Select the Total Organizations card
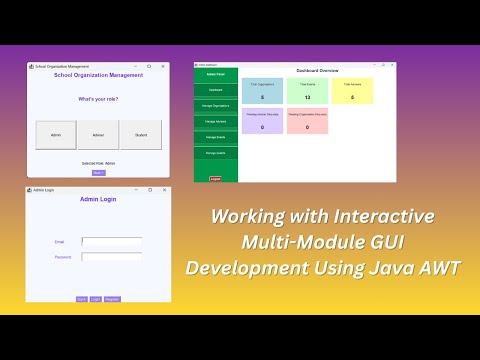 click(262, 91)
